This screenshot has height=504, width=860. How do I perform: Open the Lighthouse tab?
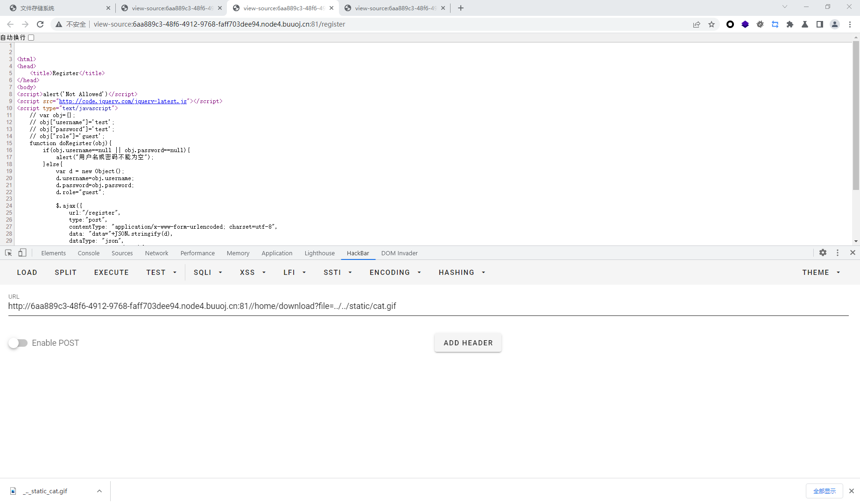click(x=320, y=253)
